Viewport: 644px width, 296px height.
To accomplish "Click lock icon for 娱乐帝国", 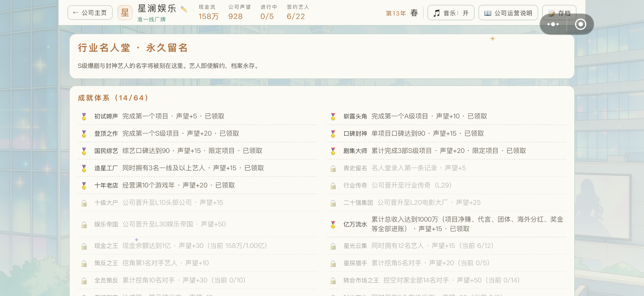I will 84,225.
